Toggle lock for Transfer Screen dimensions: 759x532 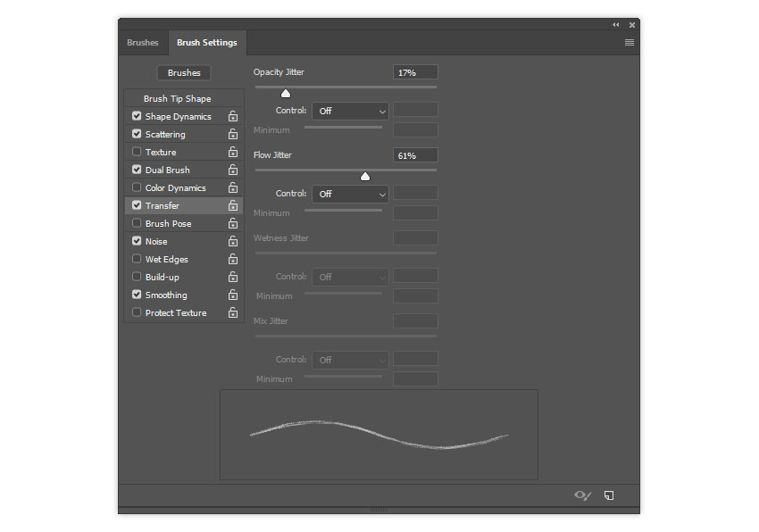pyautogui.click(x=233, y=205)
